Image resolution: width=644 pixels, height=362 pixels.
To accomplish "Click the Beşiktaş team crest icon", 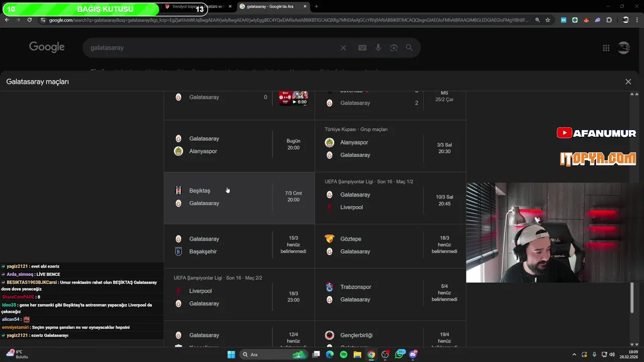I will 178,191.
